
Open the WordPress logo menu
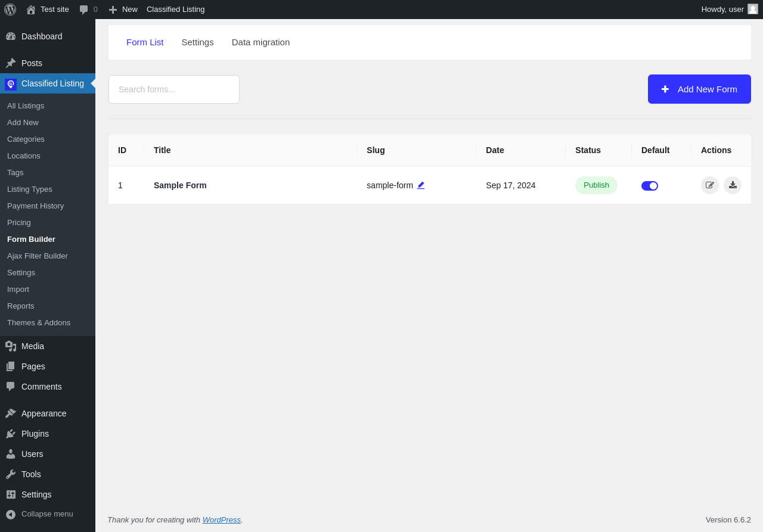10,10
